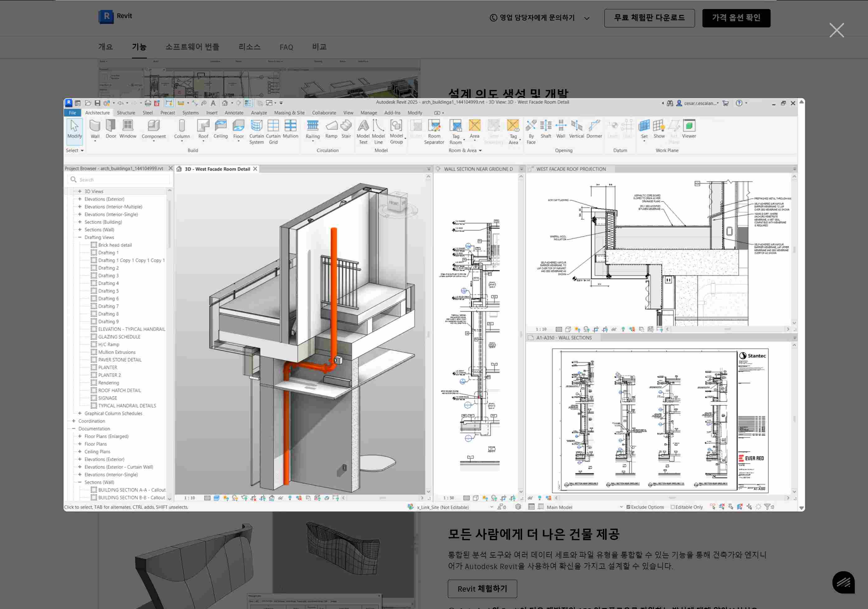
Task: Select the Window tool
Action: 128,129
